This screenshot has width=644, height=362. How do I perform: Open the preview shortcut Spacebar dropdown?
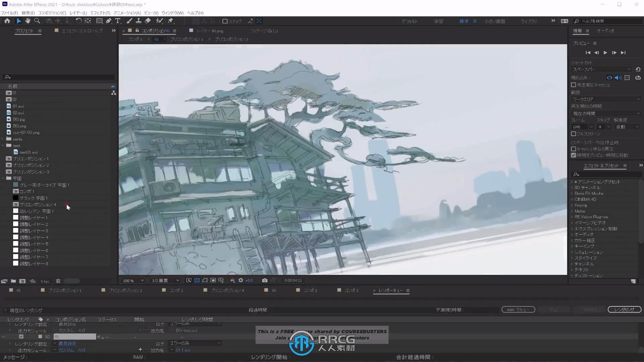point(602,69)
